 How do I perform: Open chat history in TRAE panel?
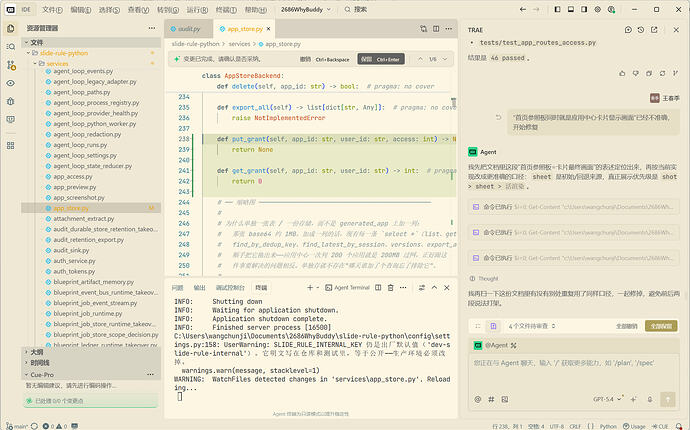[x=641, y=29]
